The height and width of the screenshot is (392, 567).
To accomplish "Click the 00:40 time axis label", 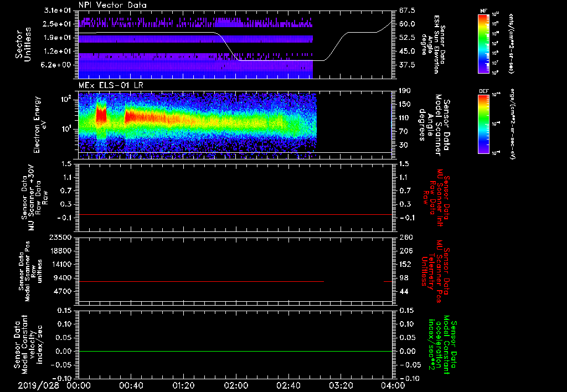I will point(131,385).
